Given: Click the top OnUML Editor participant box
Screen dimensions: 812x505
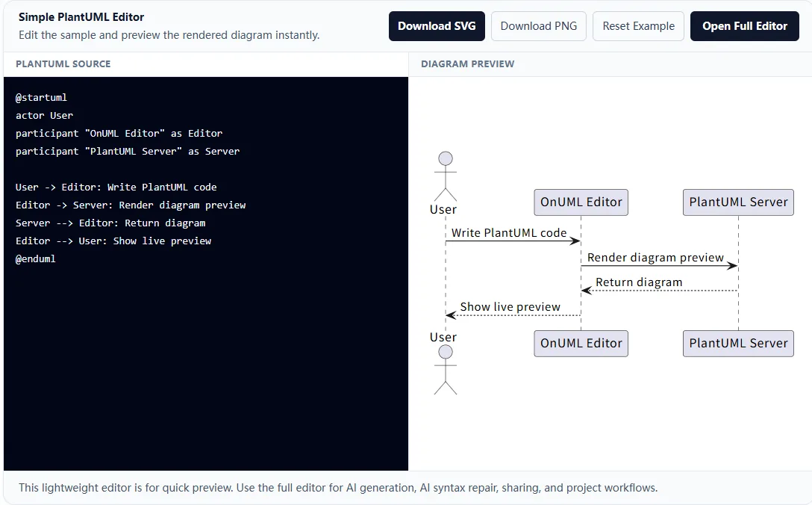Looking at the screenshot, I should click(581, 202).
